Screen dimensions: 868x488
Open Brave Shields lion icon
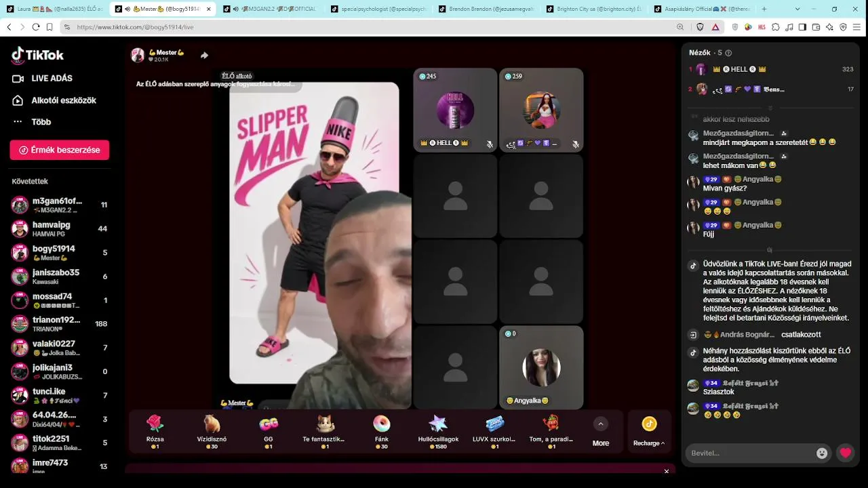701,27
